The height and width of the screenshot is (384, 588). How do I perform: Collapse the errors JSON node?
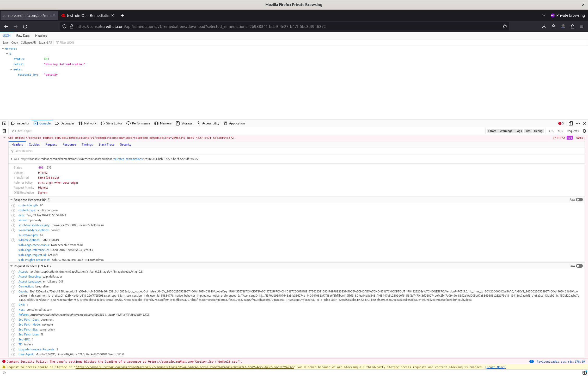coord(3,49)
